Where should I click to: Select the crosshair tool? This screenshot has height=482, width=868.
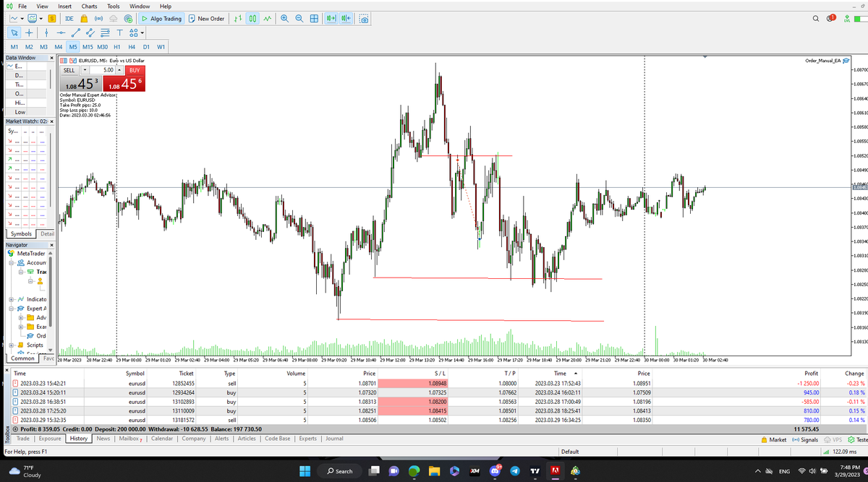[x=29, y=33]
